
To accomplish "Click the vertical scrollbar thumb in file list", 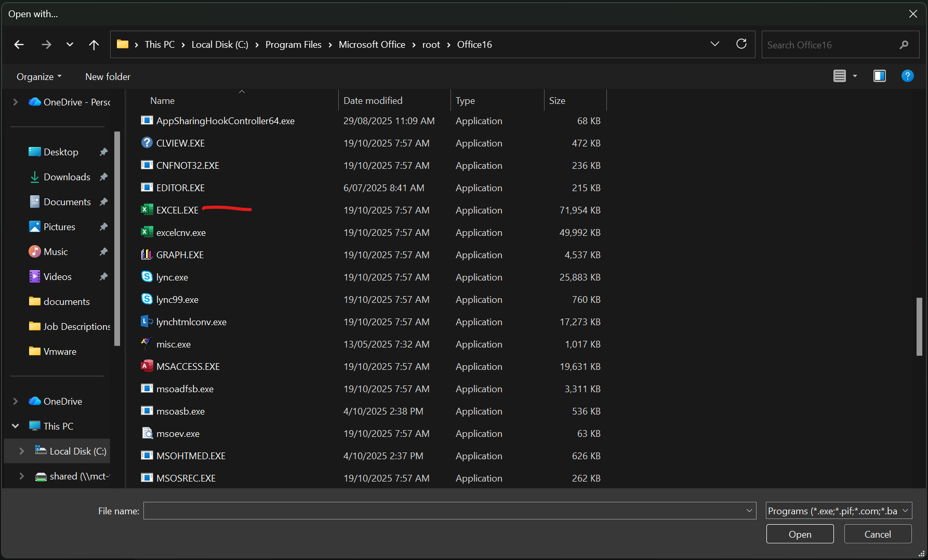I will [x=919, y=326].
